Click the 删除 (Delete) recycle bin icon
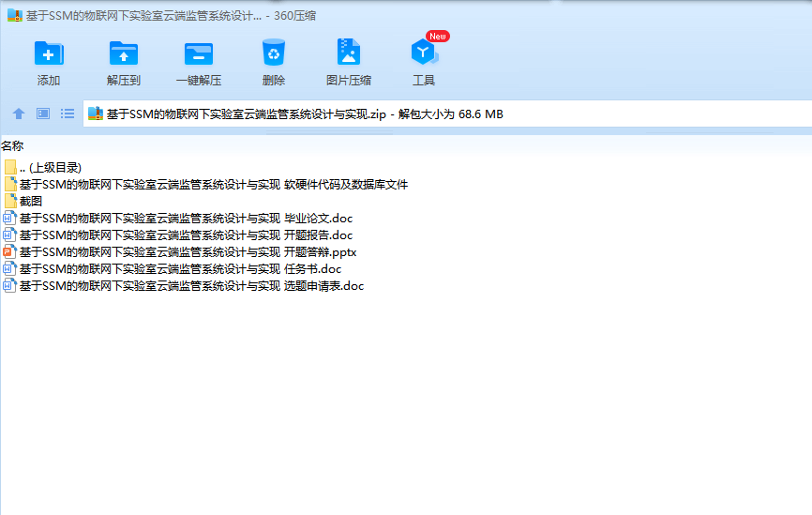This screenshot has width=812, height=515. 274,53
